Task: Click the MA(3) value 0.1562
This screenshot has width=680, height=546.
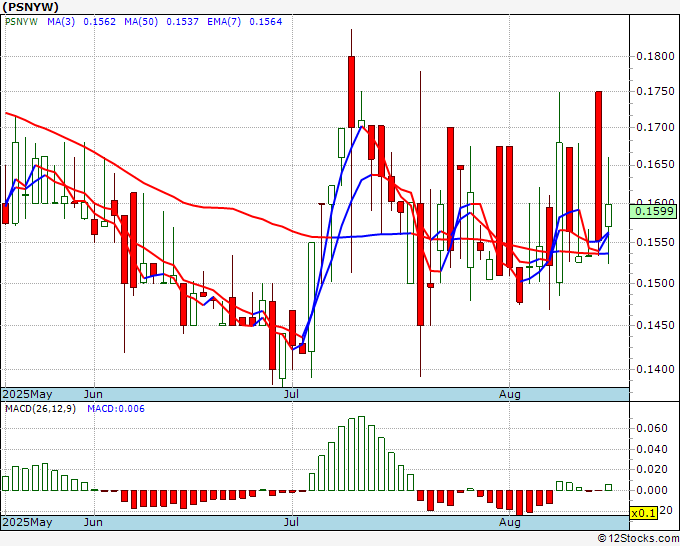Action: tap(99, 22)
